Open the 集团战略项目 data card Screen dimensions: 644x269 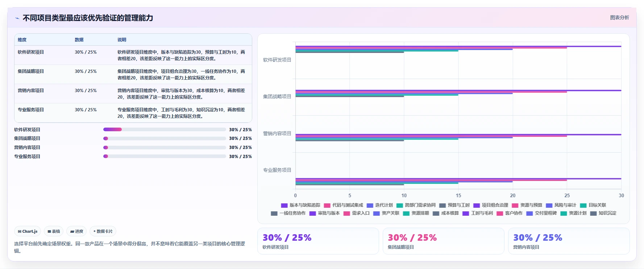(x=443, y=241)
